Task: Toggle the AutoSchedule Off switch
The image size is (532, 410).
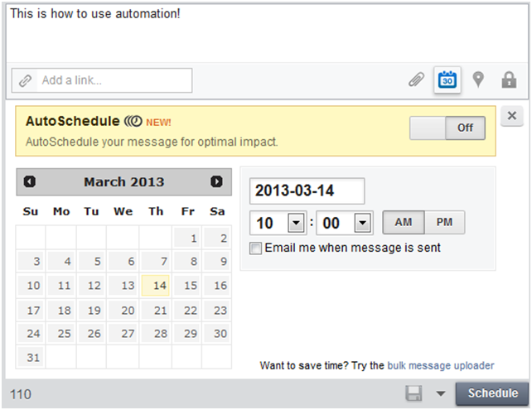Action: click(x=447, y=128)
